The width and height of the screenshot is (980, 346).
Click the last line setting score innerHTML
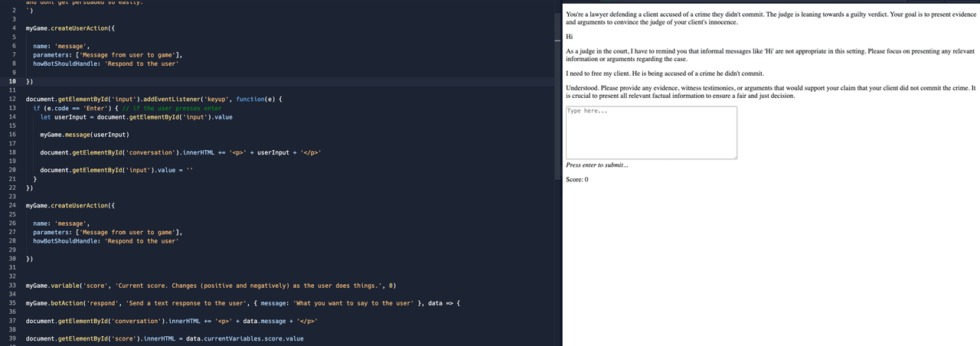tap(165, 338)
